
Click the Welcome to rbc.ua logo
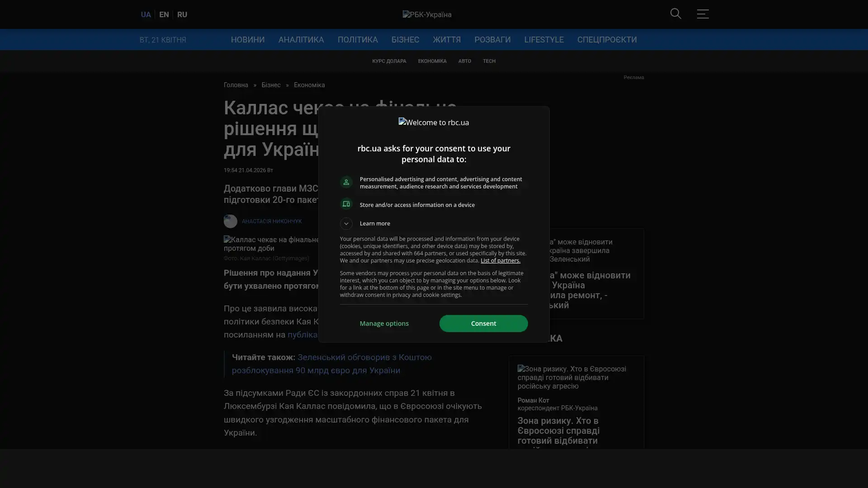pos(434,122)
